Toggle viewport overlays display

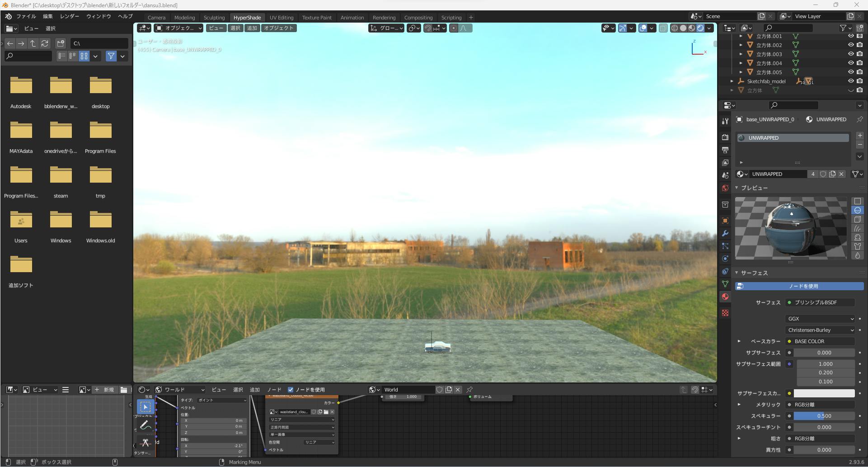coord(643,28)
